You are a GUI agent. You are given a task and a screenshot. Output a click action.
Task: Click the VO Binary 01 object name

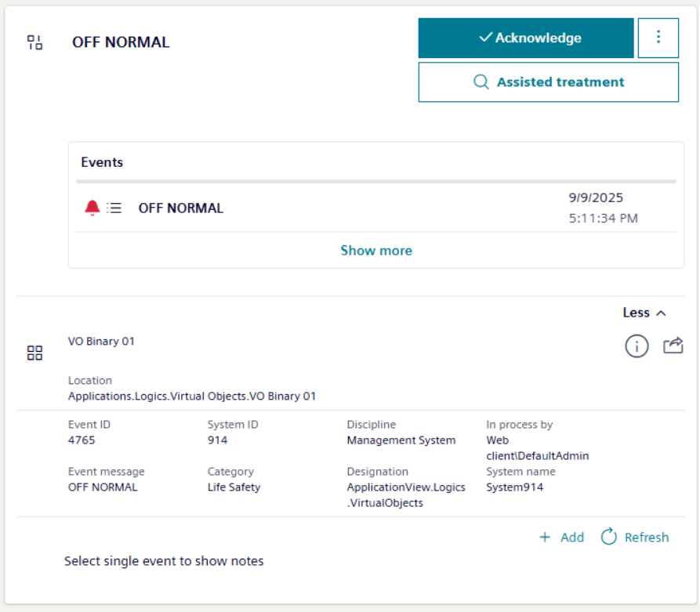tap(101, 342)
